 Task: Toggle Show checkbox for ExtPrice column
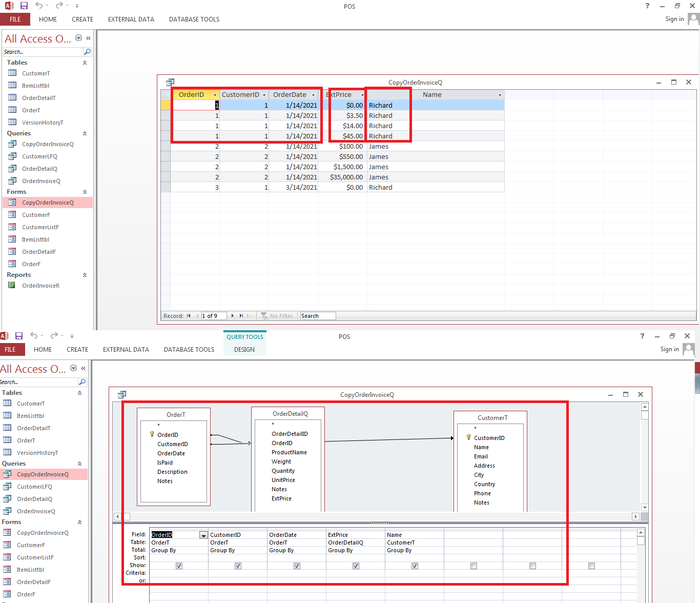[356, 566]
